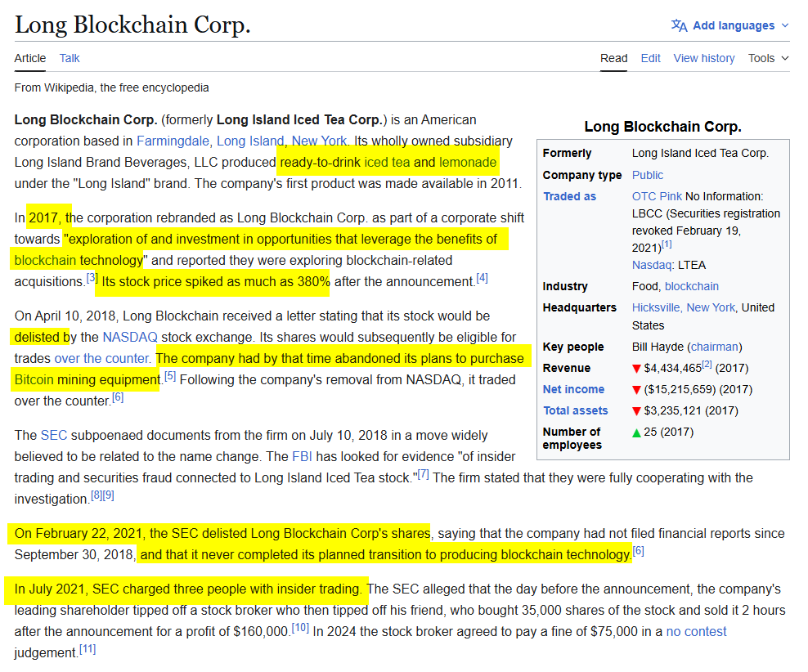Follow the Hicksville, New York link
Image resolution: width=808 pixels, height=672 pixels.
coord(683,307)
